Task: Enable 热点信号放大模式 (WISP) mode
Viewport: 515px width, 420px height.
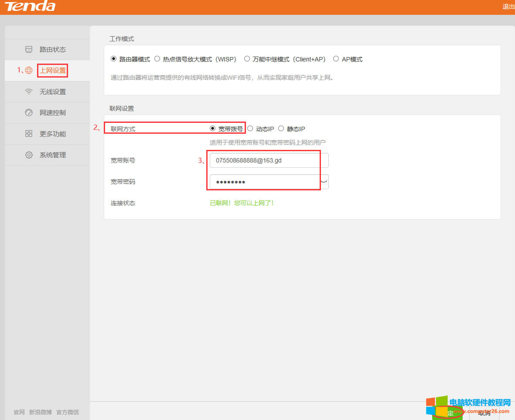Action: coord(157,58)
